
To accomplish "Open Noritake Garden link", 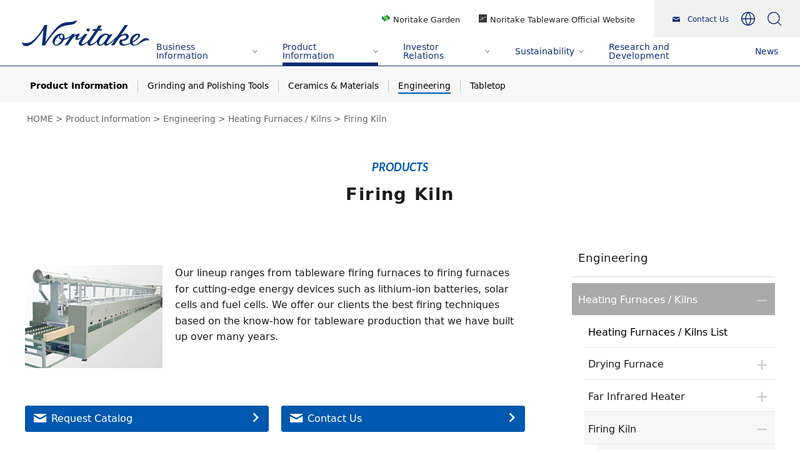I will [x=426, y=19].
